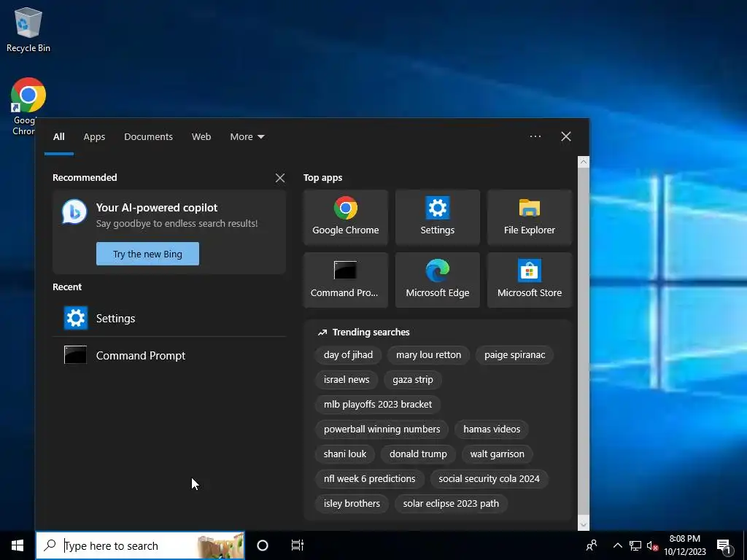Viewport: 747px width, 560px height.
Task: Open People icon in system tray
Action: 592,545
